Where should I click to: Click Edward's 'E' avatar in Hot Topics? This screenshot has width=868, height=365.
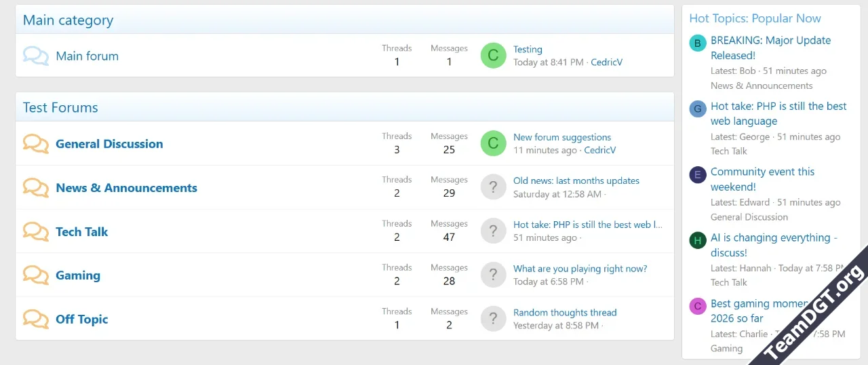pos(698,175)
